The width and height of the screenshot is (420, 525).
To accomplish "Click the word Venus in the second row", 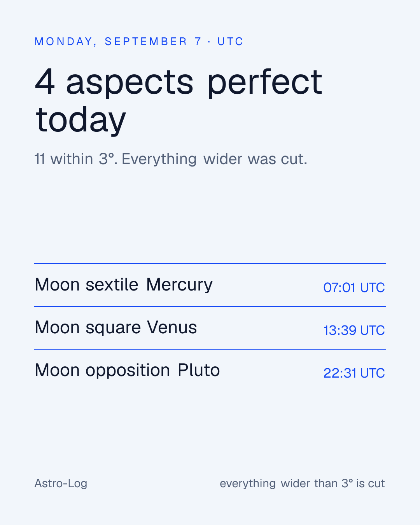I will pos(172,327).
